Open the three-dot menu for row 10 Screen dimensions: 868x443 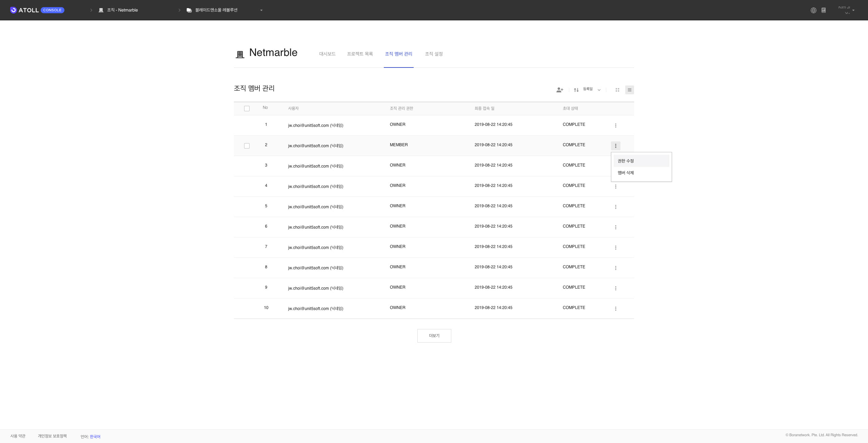click(615, 309)
